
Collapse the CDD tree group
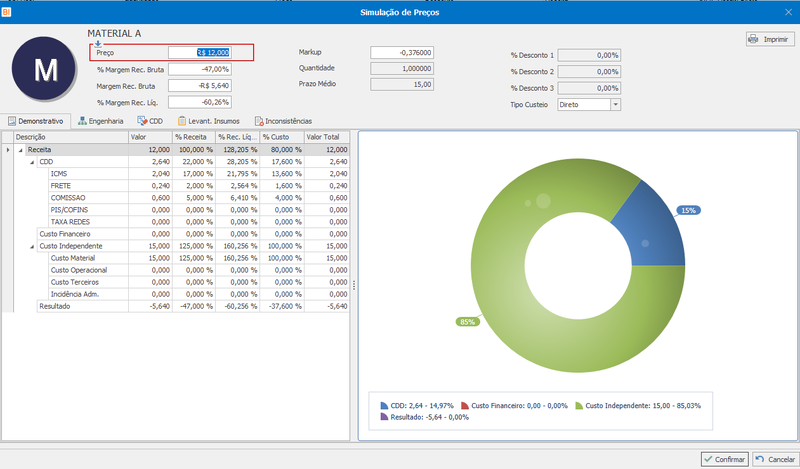[32, 162]
